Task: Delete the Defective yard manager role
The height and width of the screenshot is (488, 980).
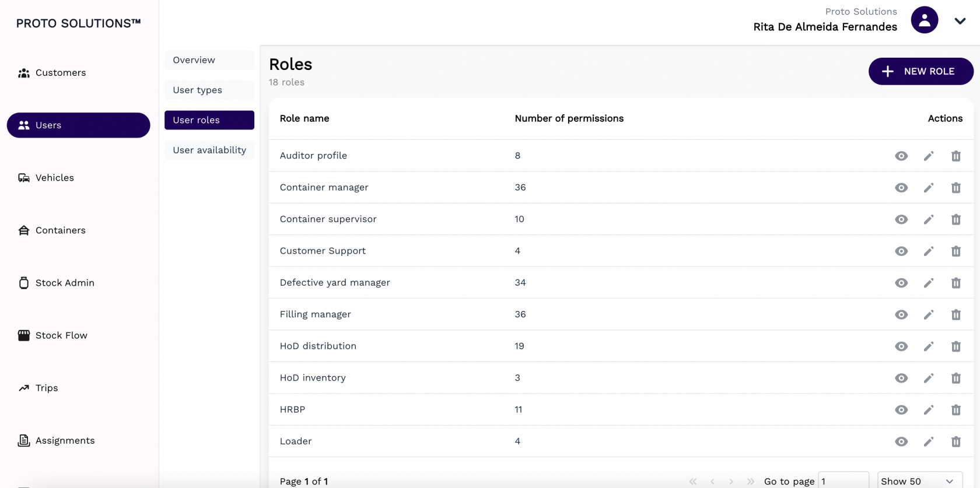Action: coord(956,283)
